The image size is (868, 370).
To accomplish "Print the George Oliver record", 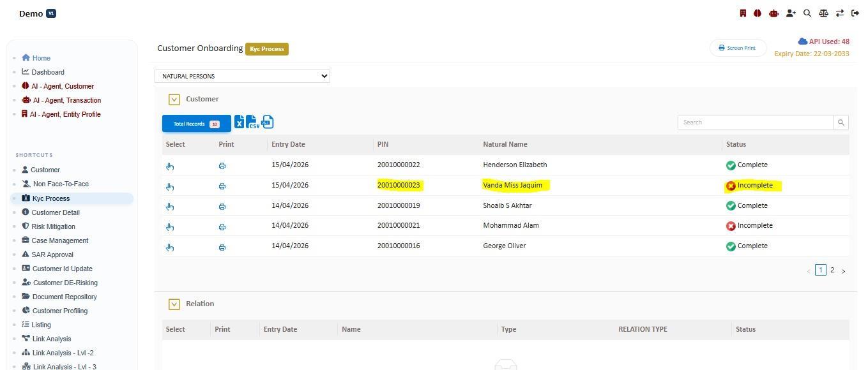I will pyautogui.click(x=222, y=247).
